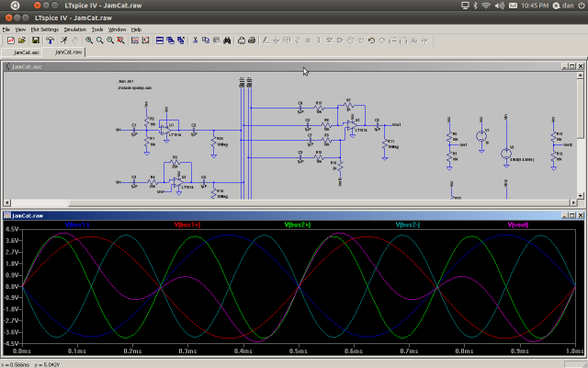Click the Find binoculars icon
Screen dimensions: 588x368
point(226,40)
